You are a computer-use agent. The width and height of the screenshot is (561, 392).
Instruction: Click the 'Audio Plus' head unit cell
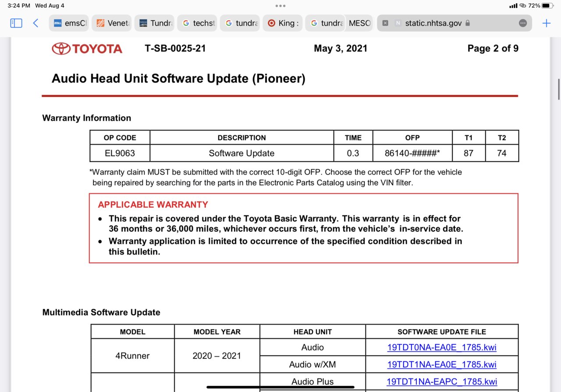coord(312,381)
